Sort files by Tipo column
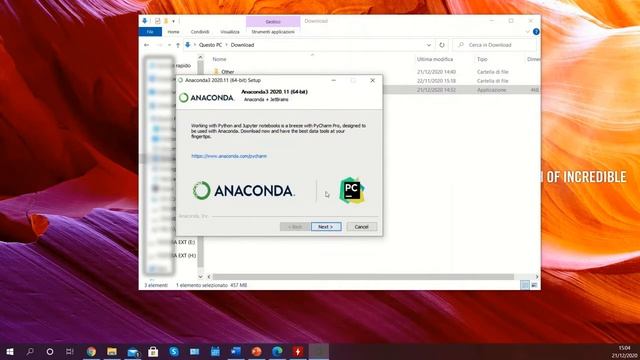The image size is (640, 360). [482, 59]
